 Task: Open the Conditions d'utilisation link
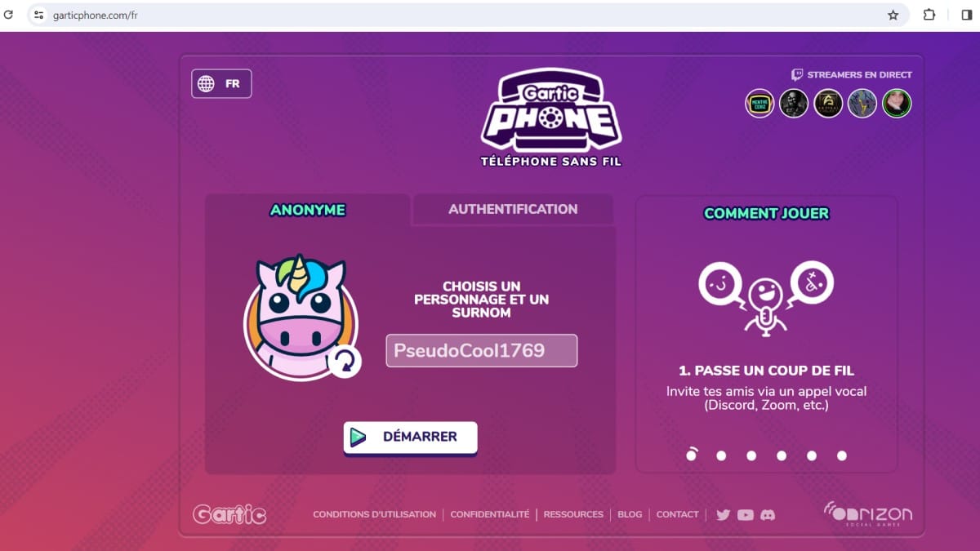374,514
